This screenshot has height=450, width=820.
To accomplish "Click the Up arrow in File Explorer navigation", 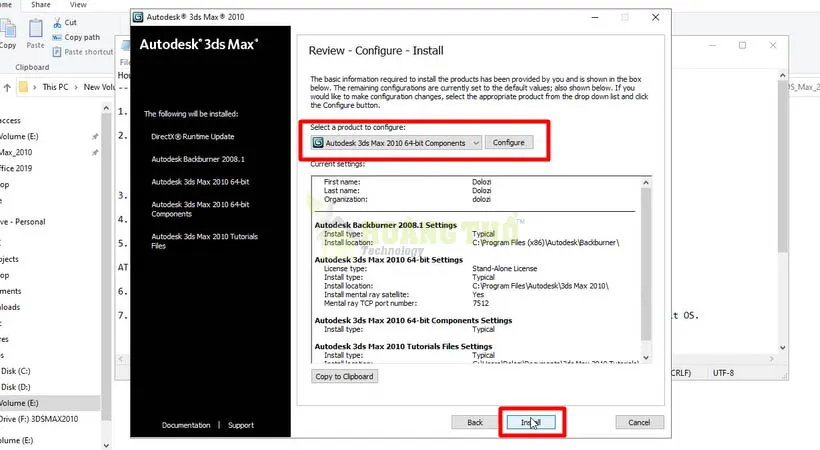I will coord(7,87).
